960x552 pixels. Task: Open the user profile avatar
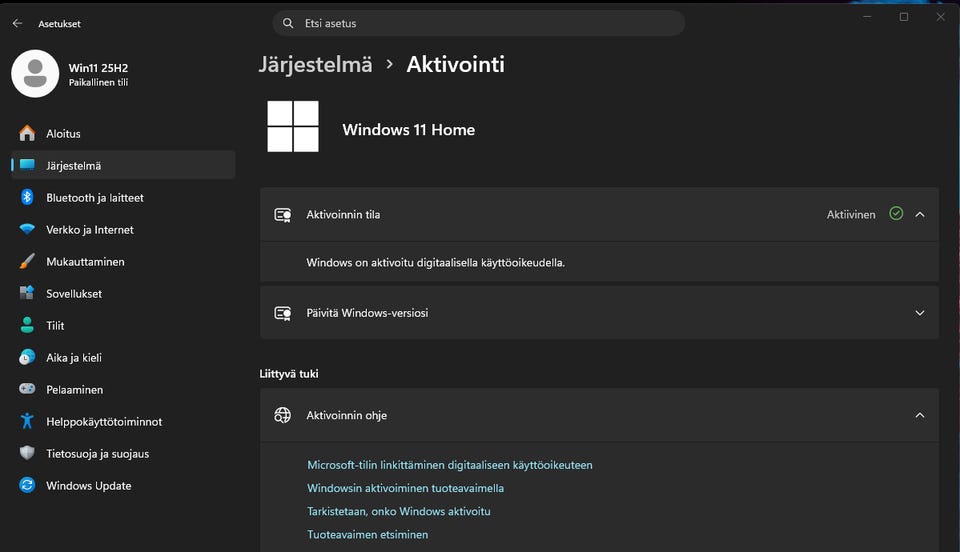pos(35,74)
